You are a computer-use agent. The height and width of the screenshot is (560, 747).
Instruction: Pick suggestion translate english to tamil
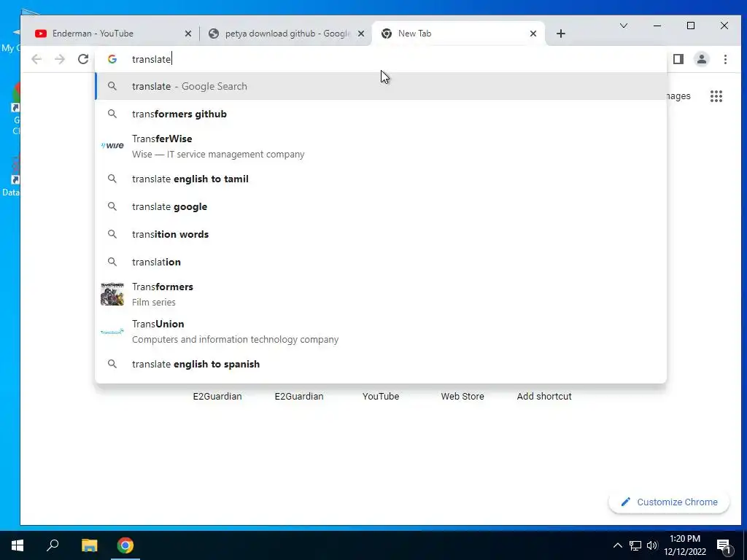(381, 179)
